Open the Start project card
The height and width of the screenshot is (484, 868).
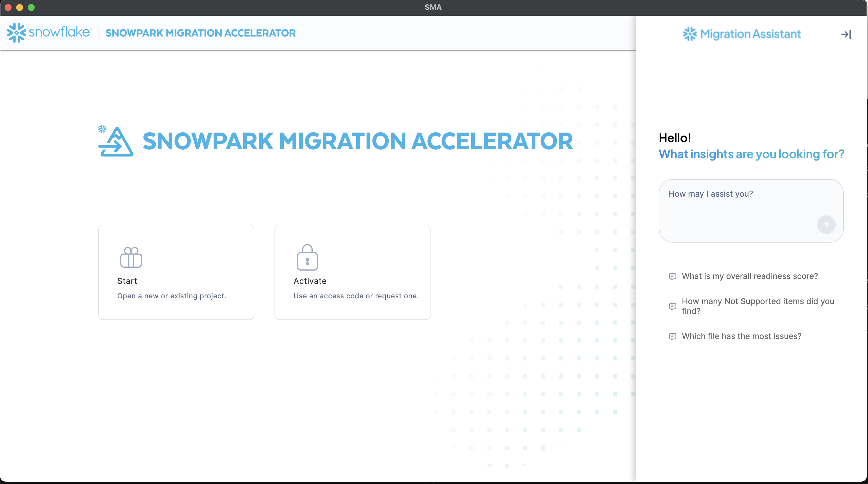click(176, 272)
